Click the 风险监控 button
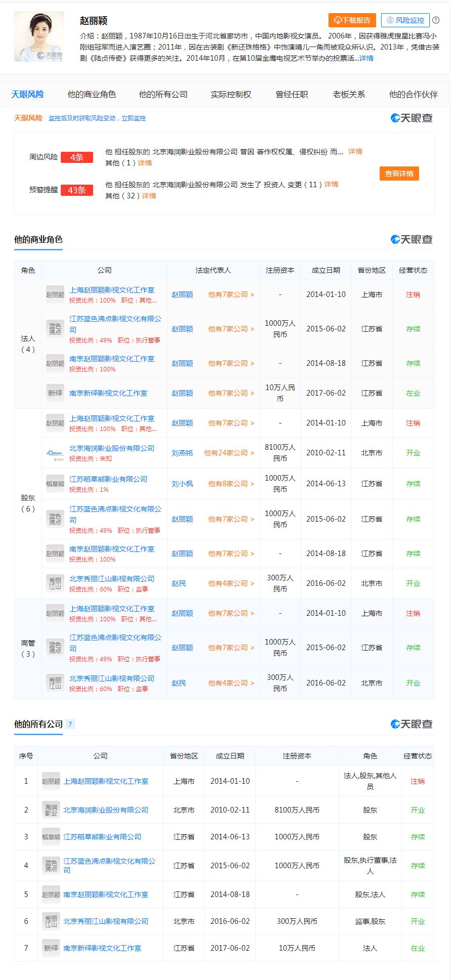The width and height of the screenshot is (451, 980). 405,20
